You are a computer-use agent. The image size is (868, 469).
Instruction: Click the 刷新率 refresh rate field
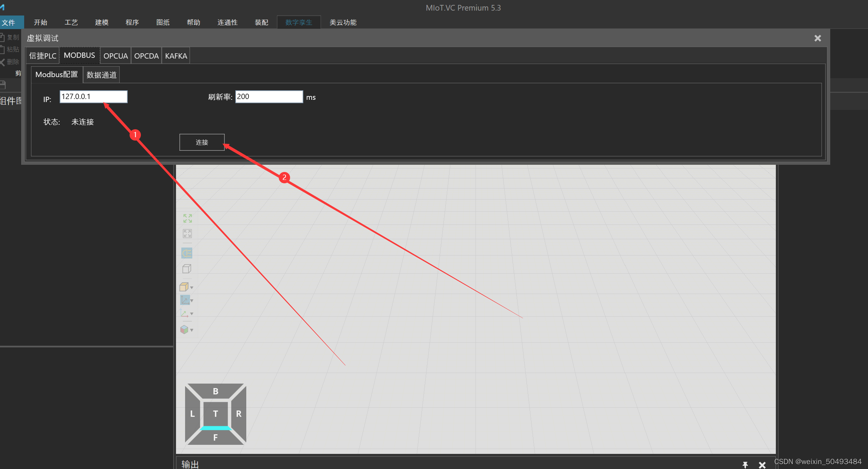tap(269, 97)
